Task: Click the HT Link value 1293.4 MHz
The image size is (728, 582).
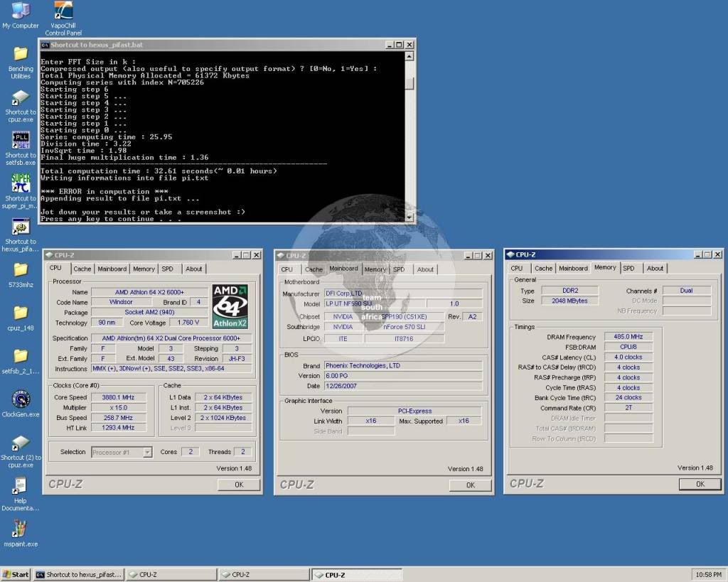Action: (118, 428)
